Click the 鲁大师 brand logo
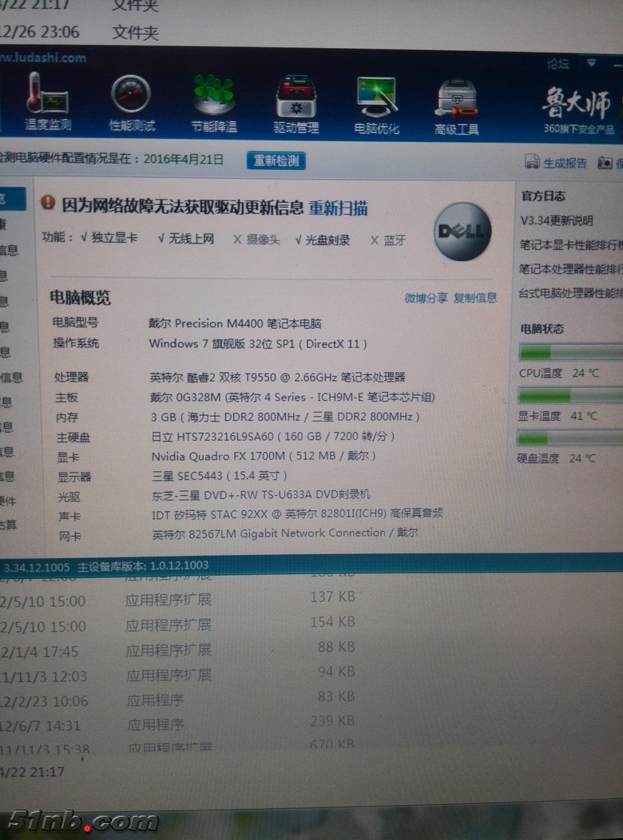 click(577, 104)
